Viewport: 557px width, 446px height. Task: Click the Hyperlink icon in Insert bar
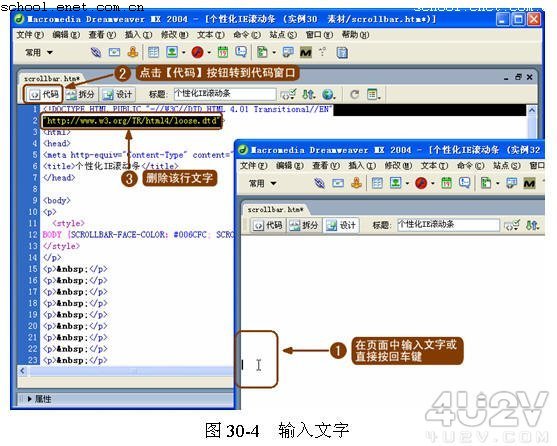click(x=95, y=53)
